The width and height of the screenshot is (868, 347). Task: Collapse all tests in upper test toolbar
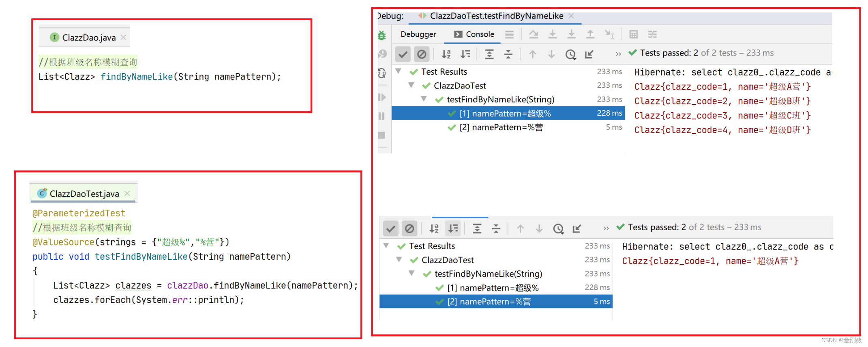click(x=508, y=54)
